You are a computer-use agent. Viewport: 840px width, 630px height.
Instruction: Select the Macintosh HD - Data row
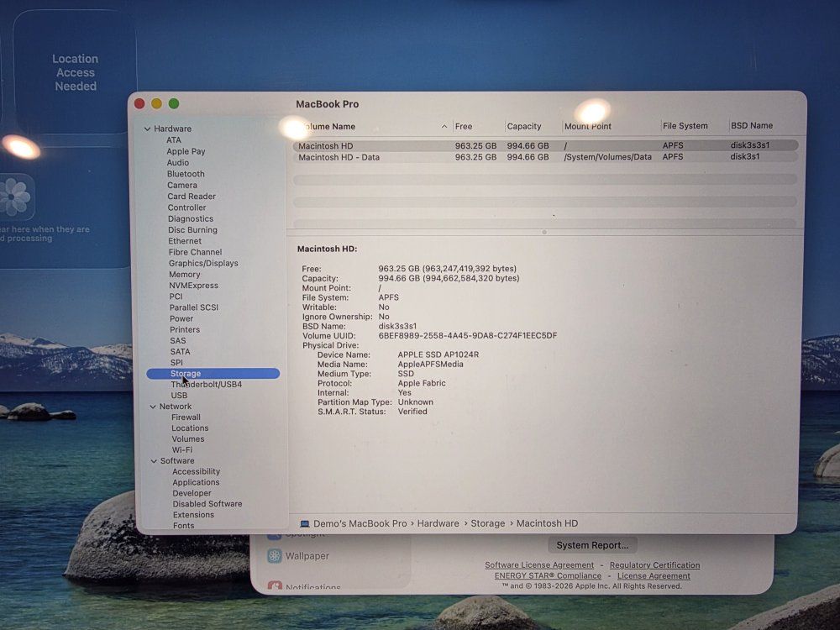339,157
